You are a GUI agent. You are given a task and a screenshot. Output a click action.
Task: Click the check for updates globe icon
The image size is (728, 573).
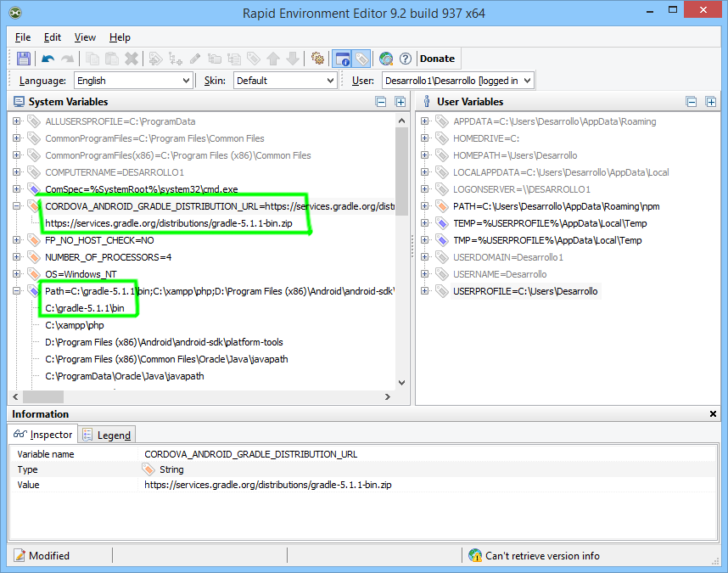point(386,59)
